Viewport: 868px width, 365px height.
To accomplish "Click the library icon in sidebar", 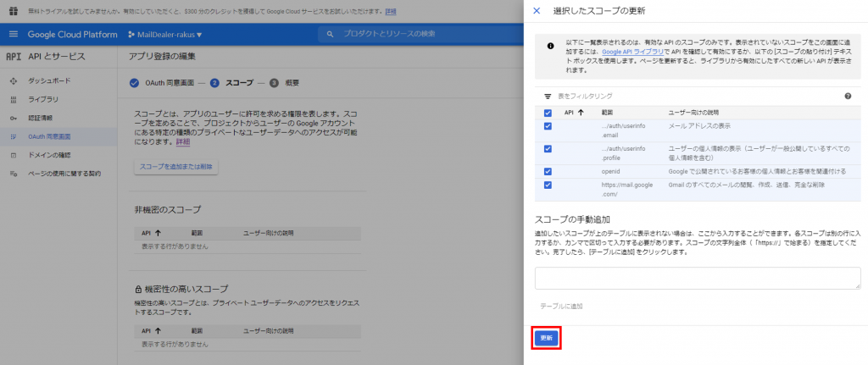I will click(x=14, y=100).
